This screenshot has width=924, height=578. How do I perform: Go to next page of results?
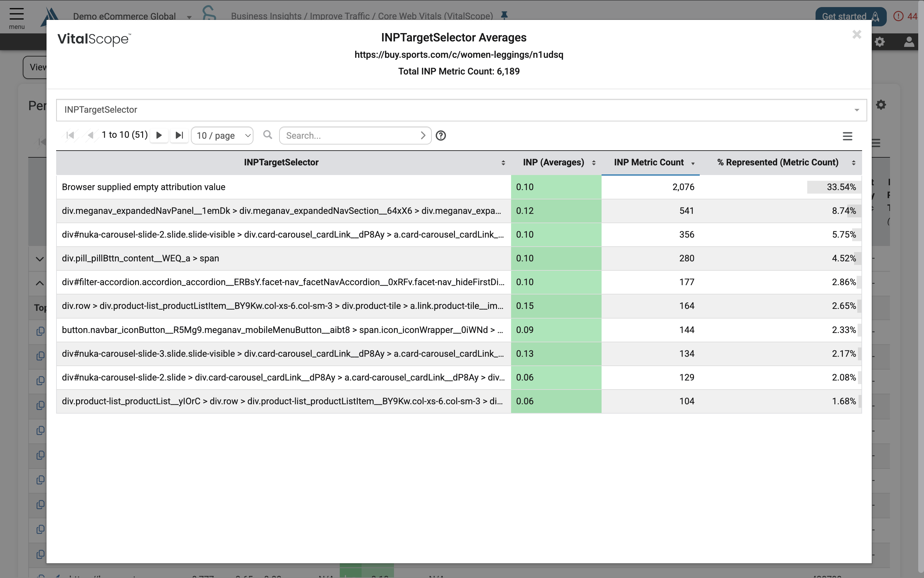click(x=159, y=135)
